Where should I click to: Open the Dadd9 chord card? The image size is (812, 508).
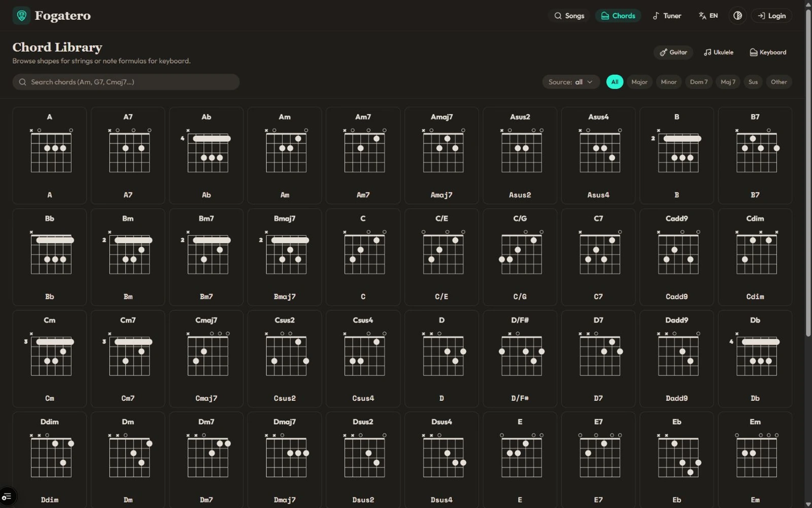point(676,359)
